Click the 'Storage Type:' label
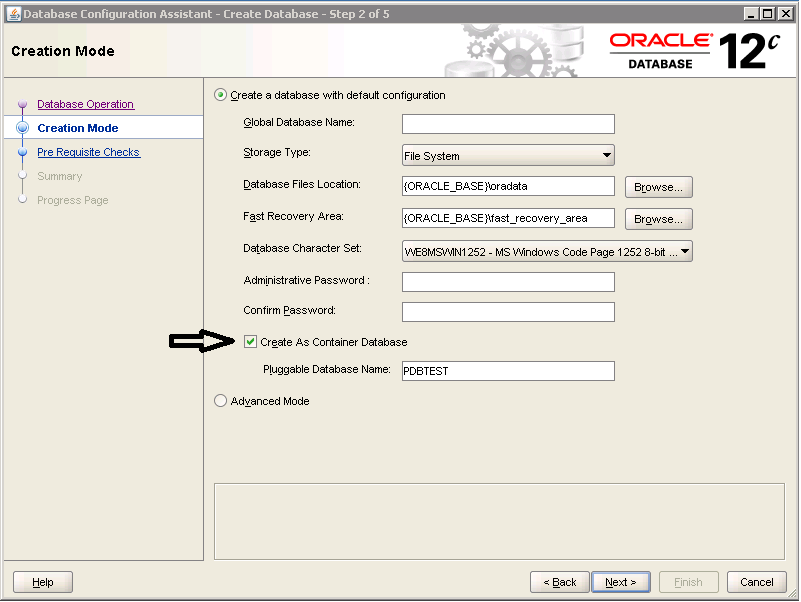801x602 pixels. [277, 152]
